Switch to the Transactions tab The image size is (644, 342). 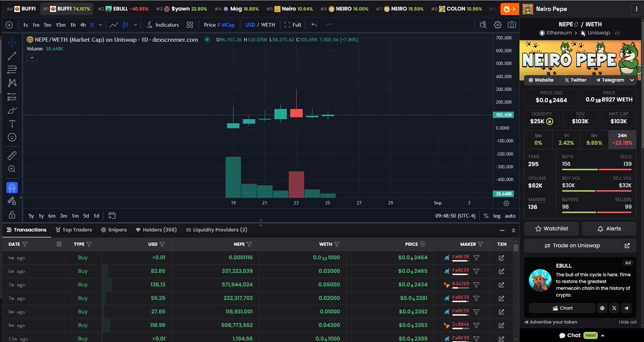(26, 230)
